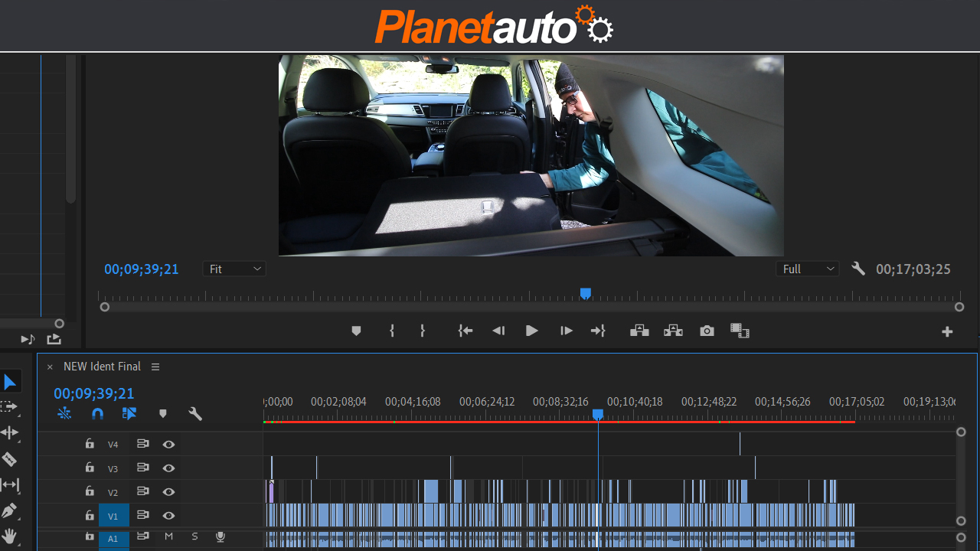Step forward one frame
980x551 pixels.
click(566, 331)
